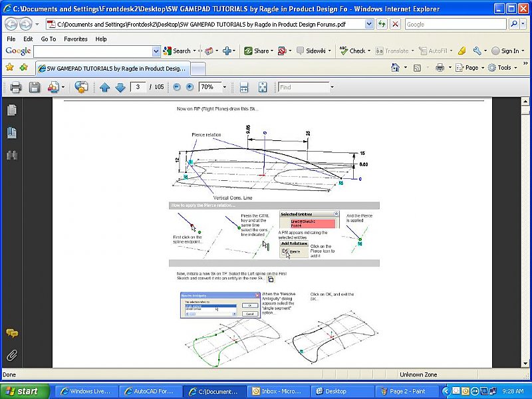Fit page width in PDF viewer

[x=244, y=87]
